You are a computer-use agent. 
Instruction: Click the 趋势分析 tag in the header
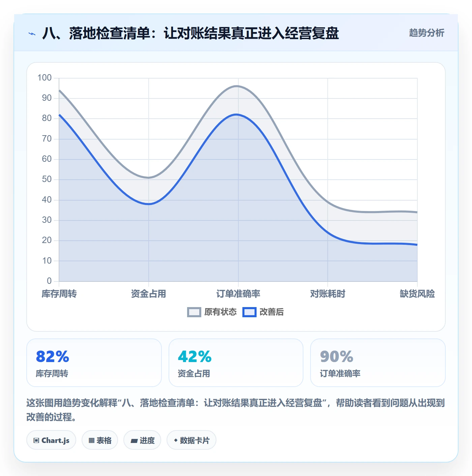coord(426,33)
